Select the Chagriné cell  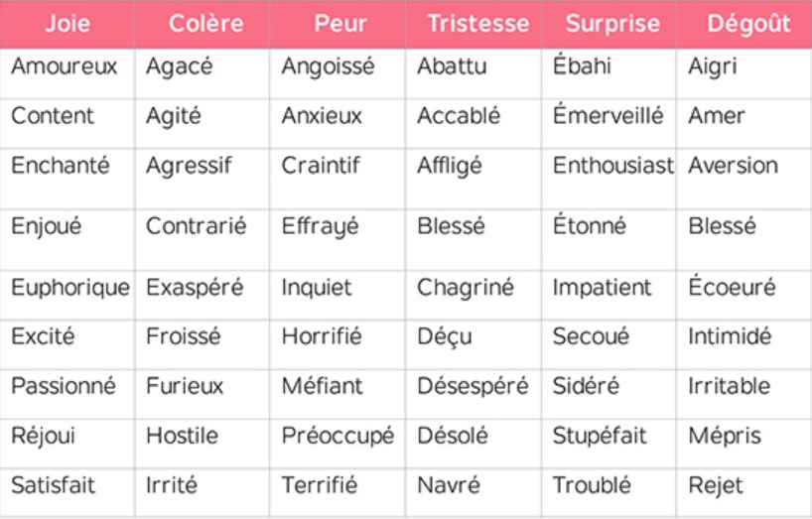point(466,288)
